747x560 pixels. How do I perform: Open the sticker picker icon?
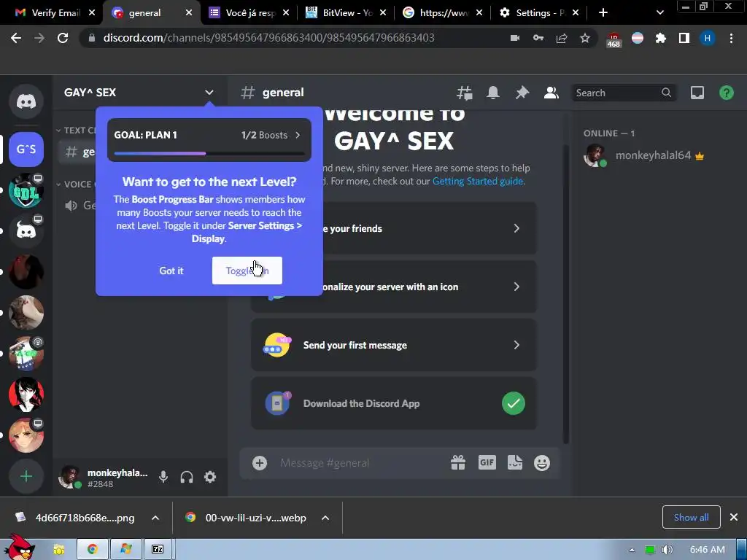[515, 462]
